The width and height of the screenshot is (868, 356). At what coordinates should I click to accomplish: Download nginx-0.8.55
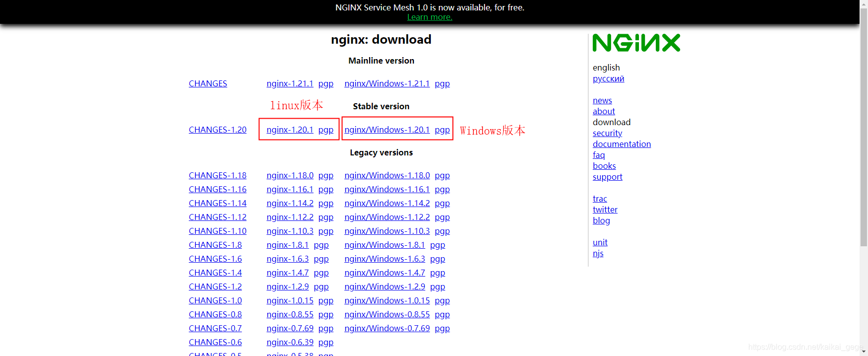[290, 314]
